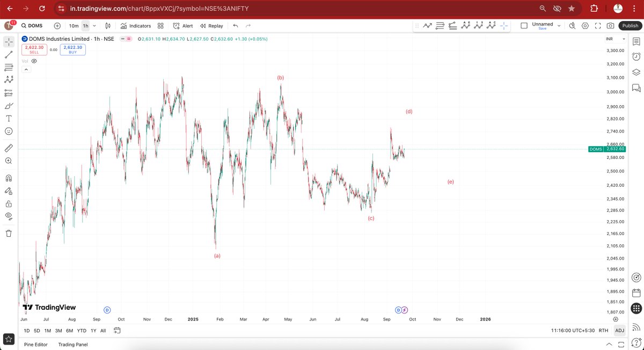Open chart settings hexagon icon
This screenshot has height=350, width=644.
(x=585, y=26)
